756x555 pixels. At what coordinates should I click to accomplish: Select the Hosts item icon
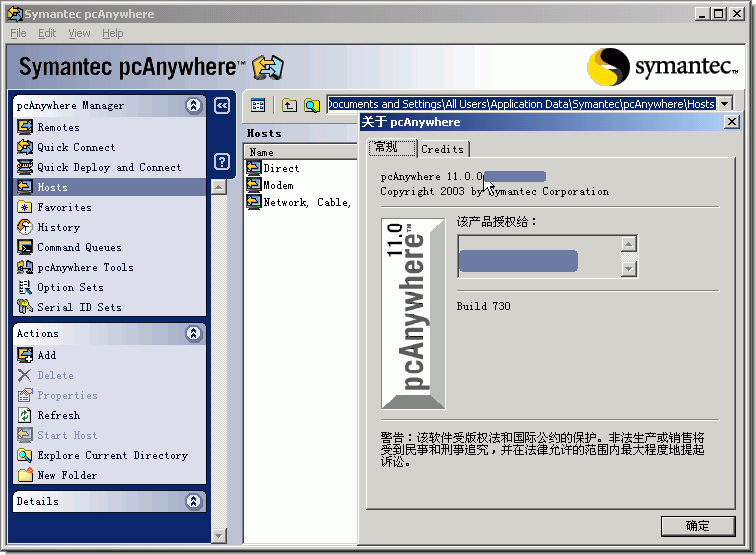click(x=25, y=187)
